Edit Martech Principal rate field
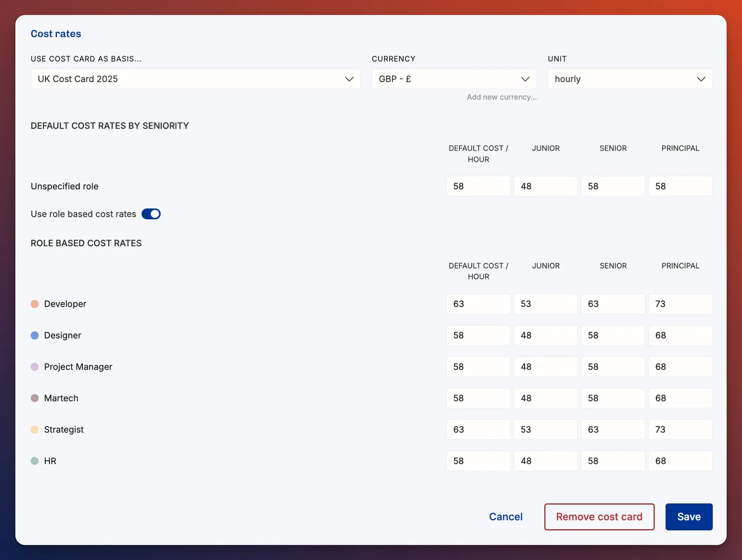Screen dimensions: 742x560 point(680,398)
